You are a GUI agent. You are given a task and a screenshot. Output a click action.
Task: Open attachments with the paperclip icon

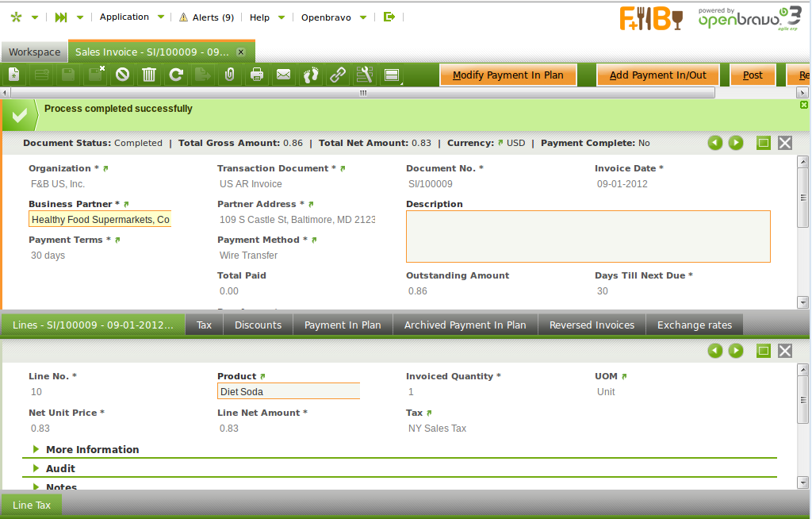click(230, 75)
